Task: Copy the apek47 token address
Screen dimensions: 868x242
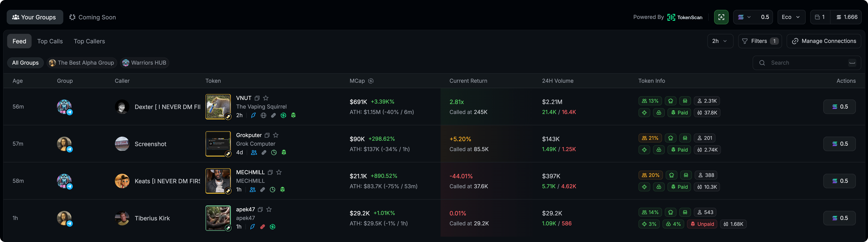Action: click(x=260, y=209)
